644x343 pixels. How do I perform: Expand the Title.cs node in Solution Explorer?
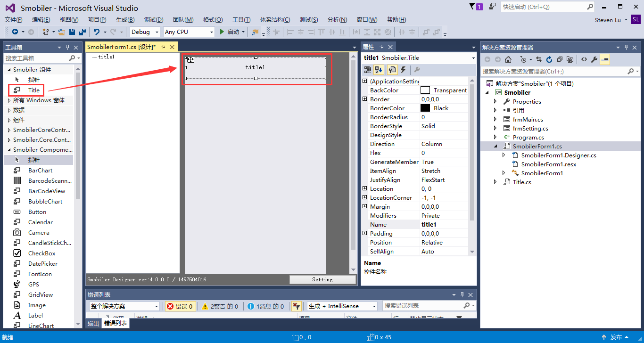(495, 182)
